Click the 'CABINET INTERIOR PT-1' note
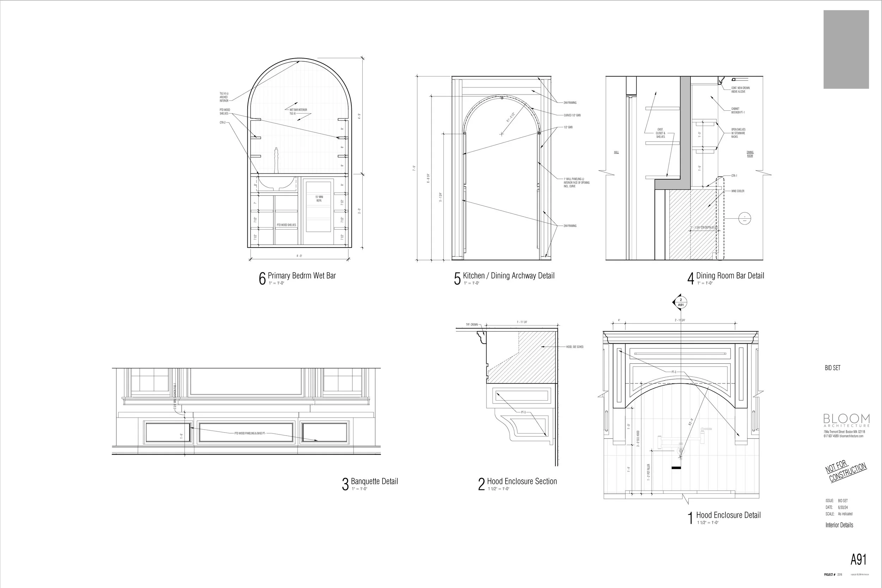The image size is (882, 588). pos(738,111)
